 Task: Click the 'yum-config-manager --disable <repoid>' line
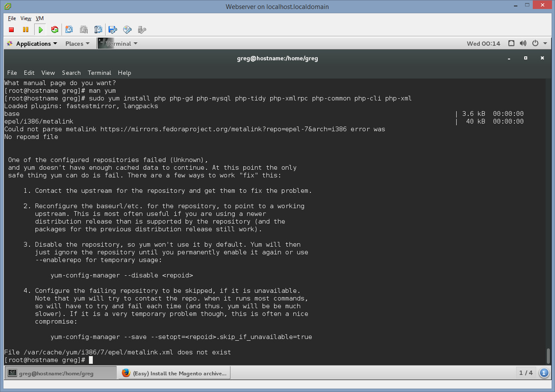[121, 275]
